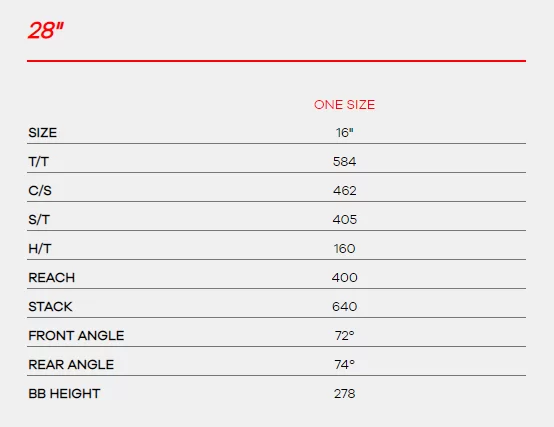Select the 462 chainstay value
Viewport: 554px width, 427px height.
344,191
